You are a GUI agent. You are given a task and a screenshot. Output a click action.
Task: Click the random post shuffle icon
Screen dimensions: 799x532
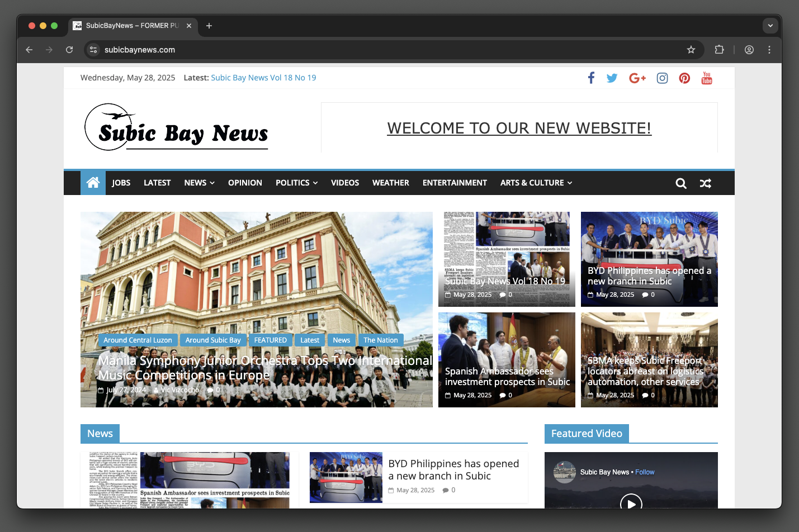tap(706, 183)
